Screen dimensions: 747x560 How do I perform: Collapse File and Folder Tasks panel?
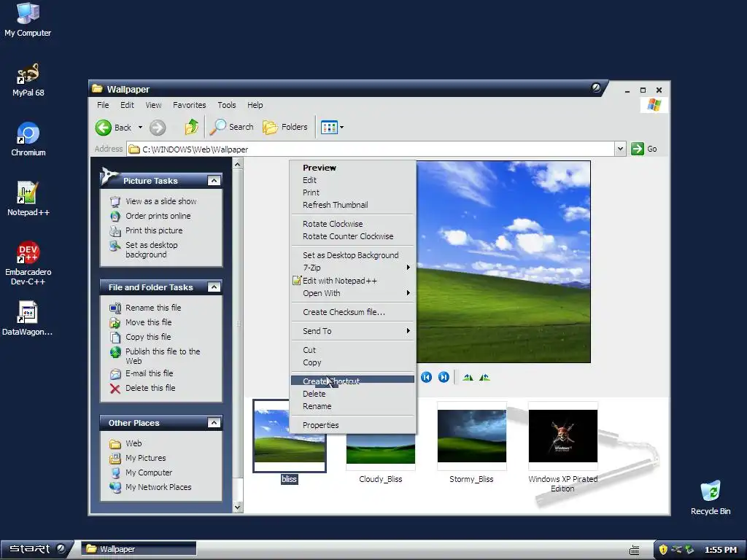pyautogui.click(x=214, y=287)
